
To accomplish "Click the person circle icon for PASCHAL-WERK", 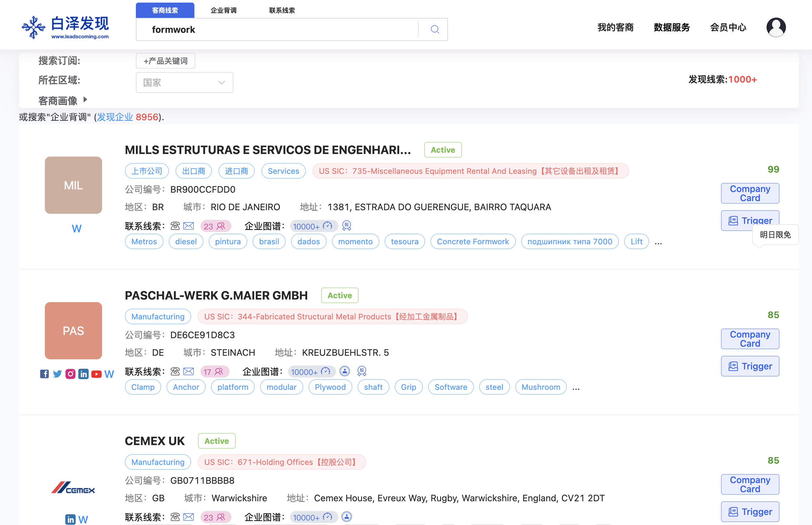I will pyautogui.click(x=345, y=371).
